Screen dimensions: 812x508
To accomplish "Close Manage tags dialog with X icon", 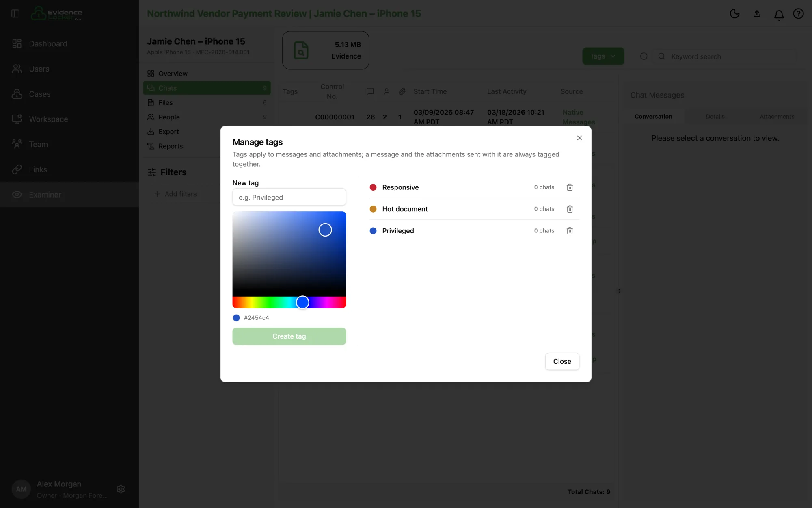I will tap(579, 138).
